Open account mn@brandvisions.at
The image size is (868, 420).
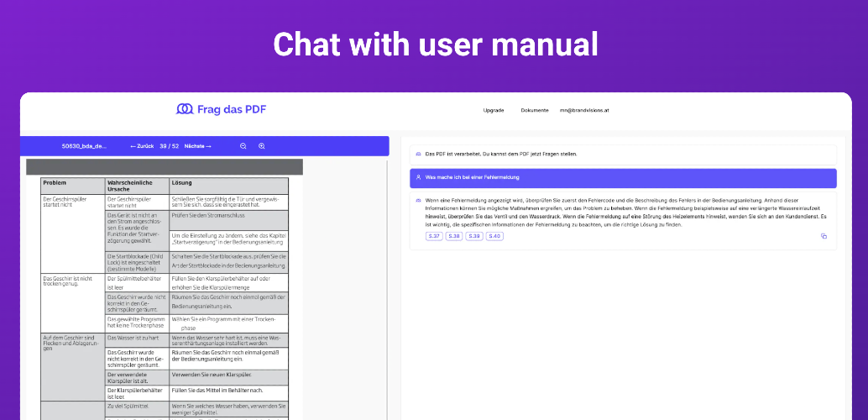pyautogui.click(x=584, y=110)
